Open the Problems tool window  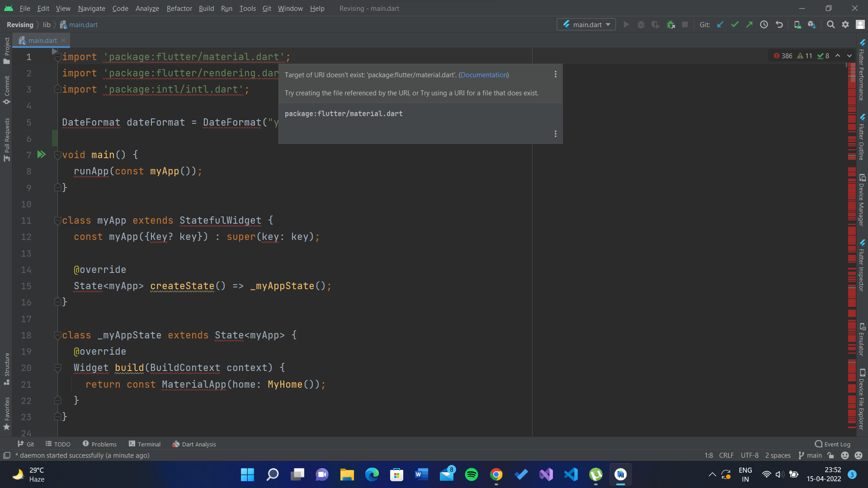(x=99, y=444)
